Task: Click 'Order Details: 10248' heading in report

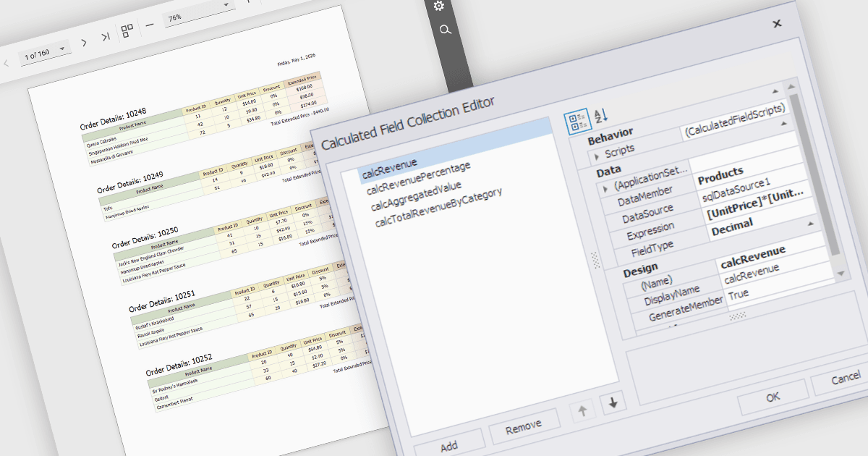Action: coord(113,120)
